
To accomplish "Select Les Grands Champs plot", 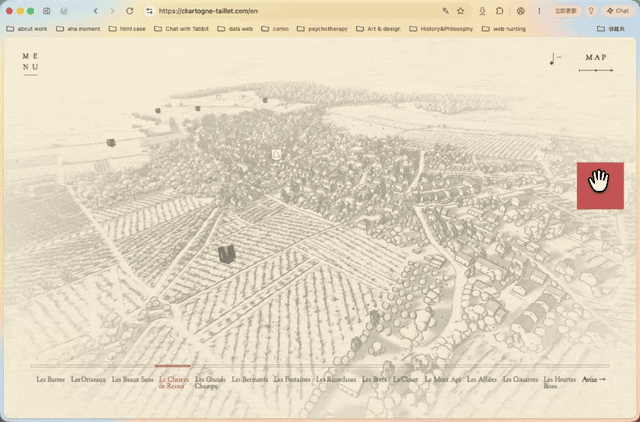I will 210,382.
